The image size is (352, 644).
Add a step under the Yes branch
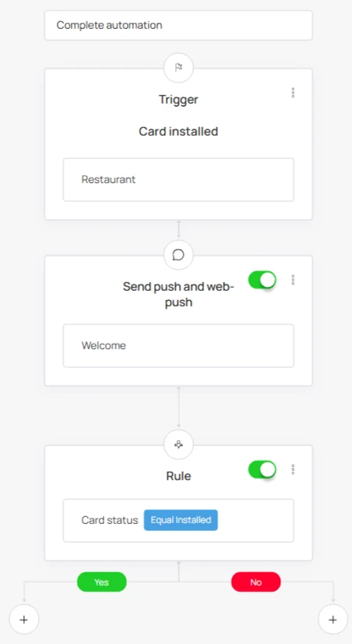[x=24, y=619]
